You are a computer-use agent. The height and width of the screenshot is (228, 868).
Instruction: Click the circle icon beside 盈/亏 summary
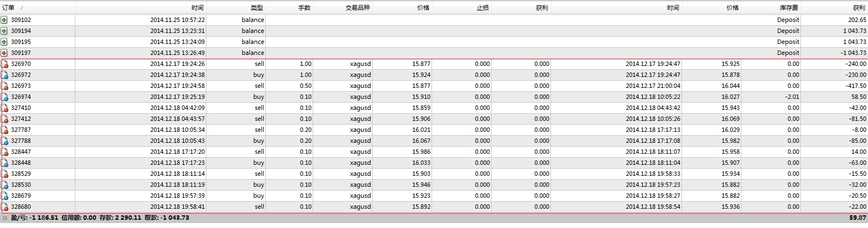pyautogui.click(x=4, y=218)
